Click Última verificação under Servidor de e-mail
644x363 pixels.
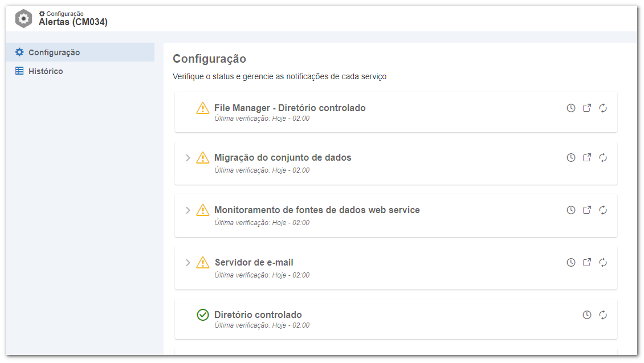pos(262,275)
